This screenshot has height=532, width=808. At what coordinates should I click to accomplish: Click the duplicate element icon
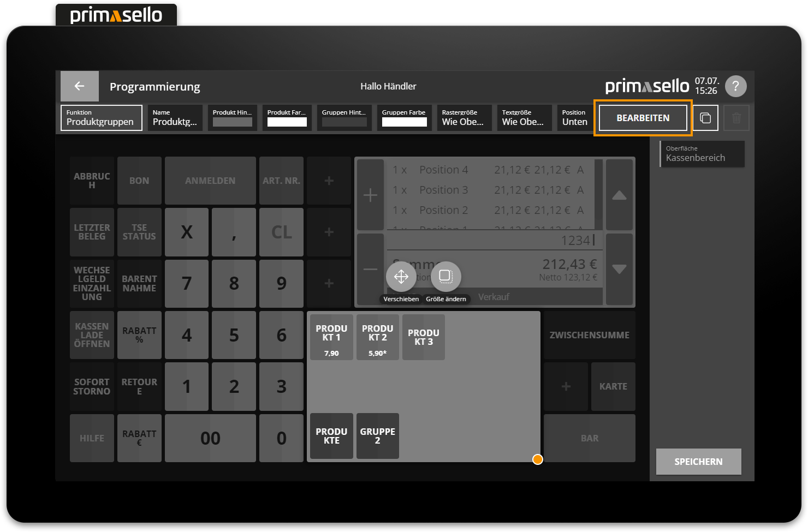coord(705,118)
